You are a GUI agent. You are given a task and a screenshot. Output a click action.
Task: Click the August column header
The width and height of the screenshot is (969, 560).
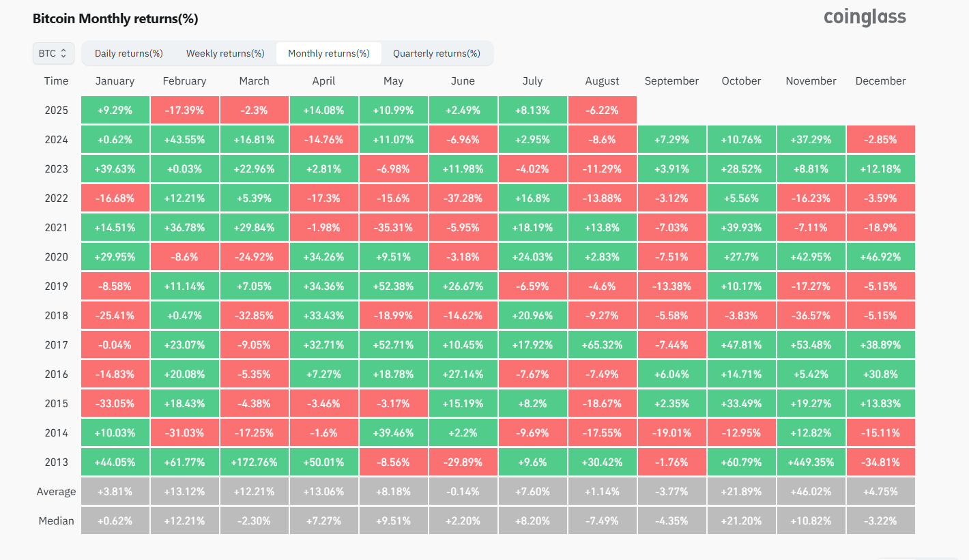(602, 81)
